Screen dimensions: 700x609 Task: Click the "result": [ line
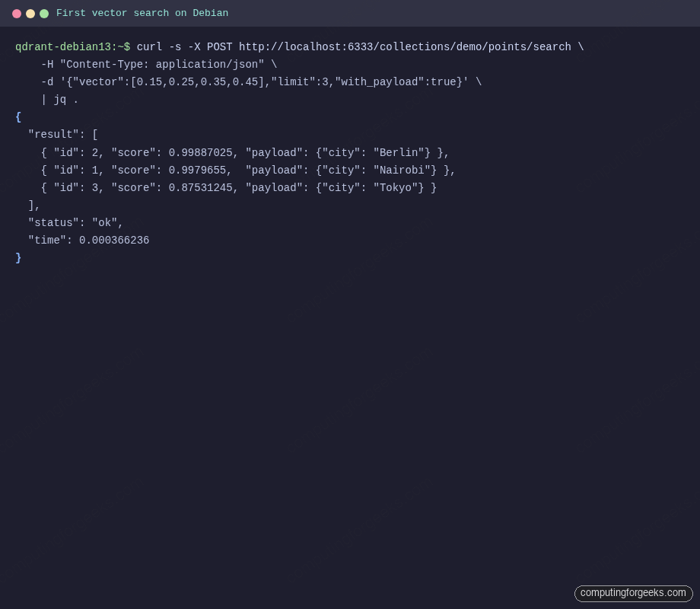coord(63,135)
